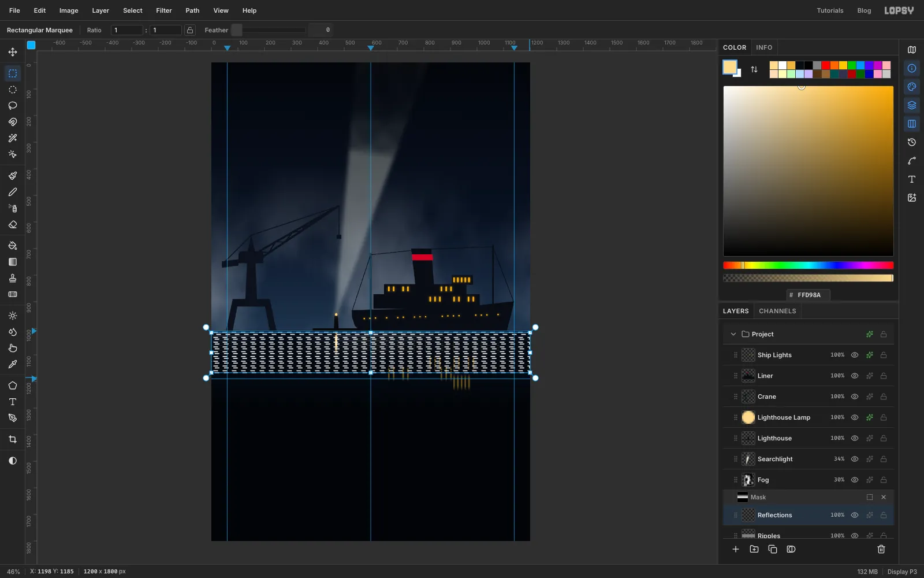The width and height of the screenshot is (924, 578).
Task: Swap foreground and background colors
Action: coord(754,69)
